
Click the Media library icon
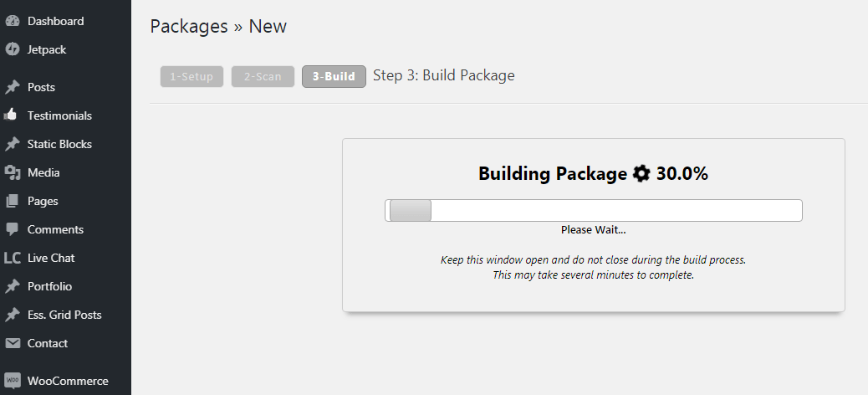13,172
